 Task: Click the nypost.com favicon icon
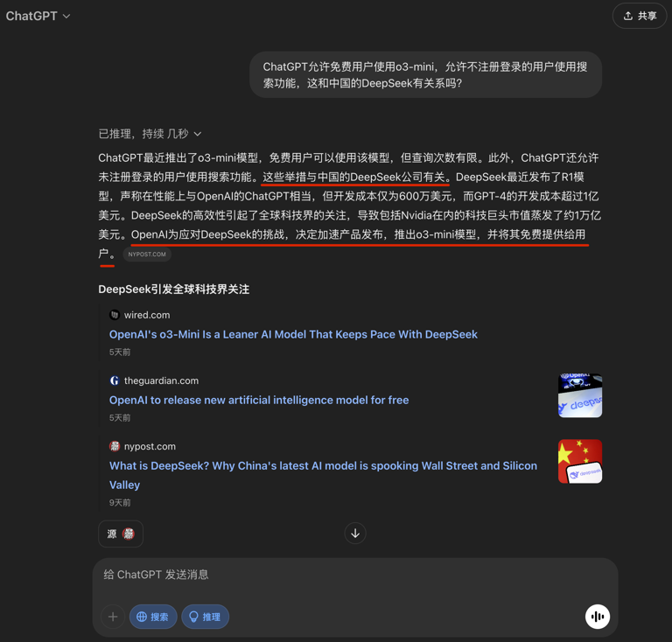pos(115,446)
